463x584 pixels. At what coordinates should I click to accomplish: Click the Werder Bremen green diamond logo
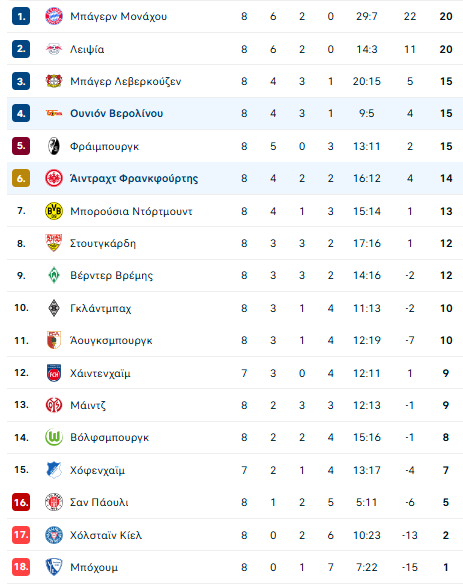pos(54,276)
